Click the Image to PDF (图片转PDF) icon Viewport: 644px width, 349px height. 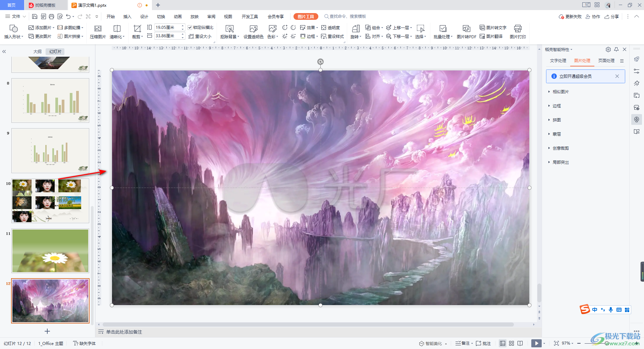(x=466, y=32)
